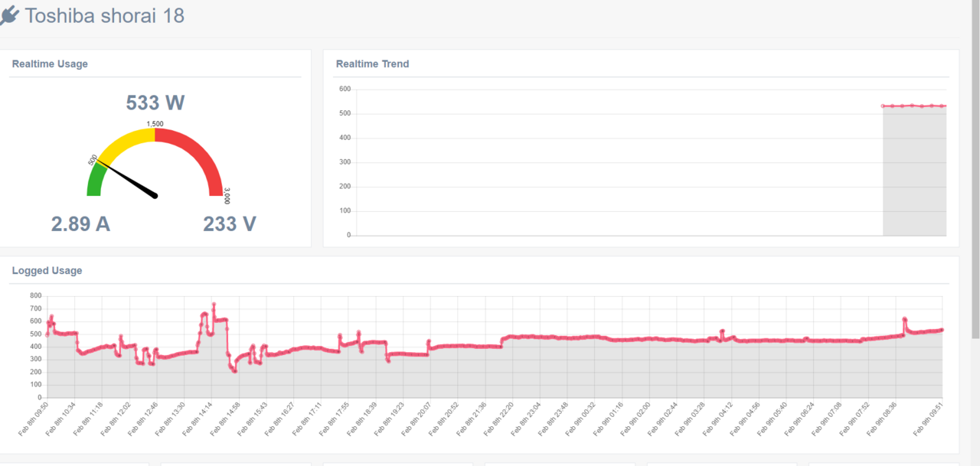Click the "Feb 8th 09:50" time label

(x=34, y=419)
